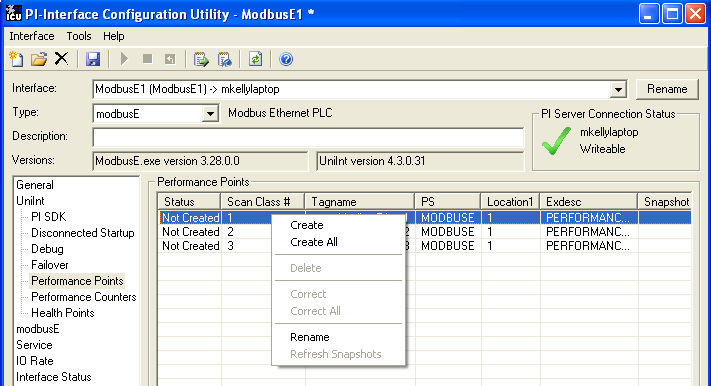Click the notepad with green arrow icon
The width and height of the screenshot is (711, 386).
click(x=201, y=59)
